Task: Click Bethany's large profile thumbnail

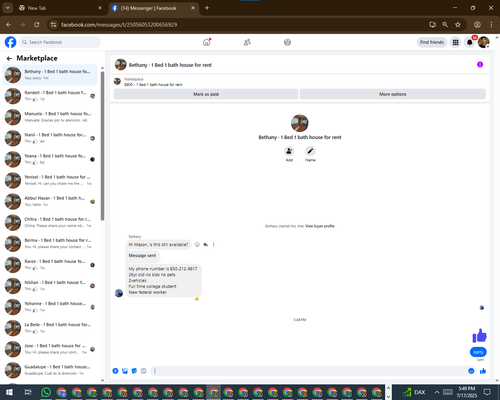Action: click(300, 123)
